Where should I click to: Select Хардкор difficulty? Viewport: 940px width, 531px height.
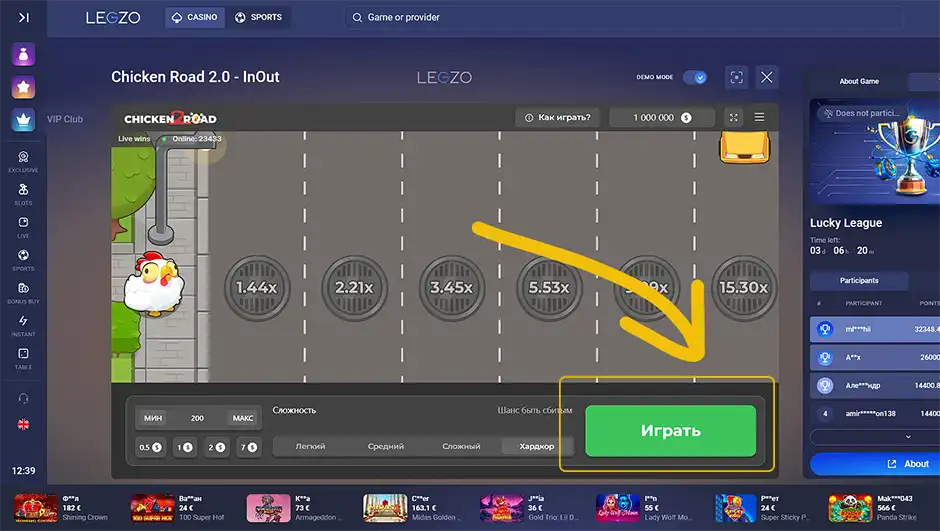[537, 446]
